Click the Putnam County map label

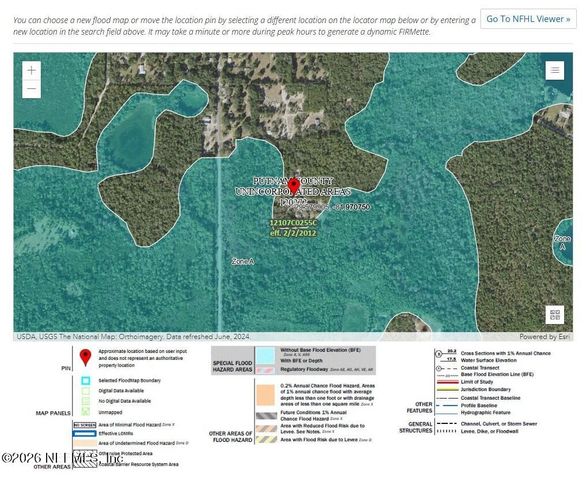tap(293, 181)
